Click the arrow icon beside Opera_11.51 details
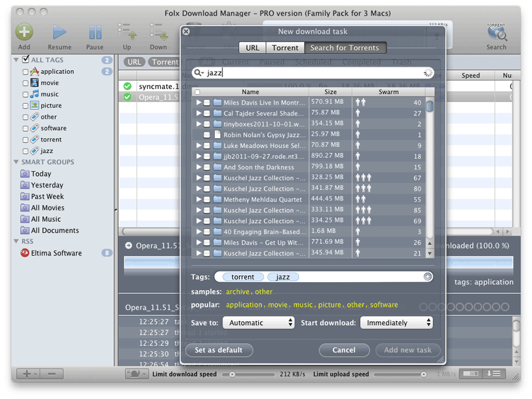This screenshot has width=532, height=399. pyautogui.click(x=128, y=246)
